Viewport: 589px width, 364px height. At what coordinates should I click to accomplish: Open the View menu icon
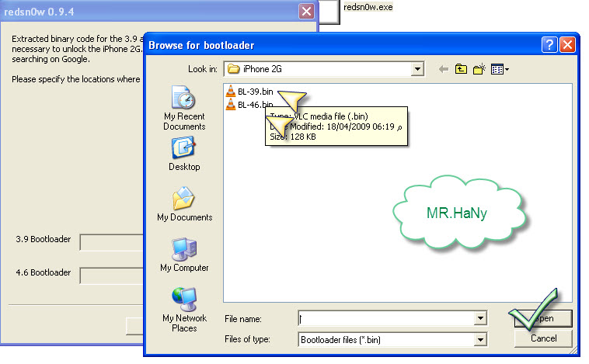[x=500, y=69]
